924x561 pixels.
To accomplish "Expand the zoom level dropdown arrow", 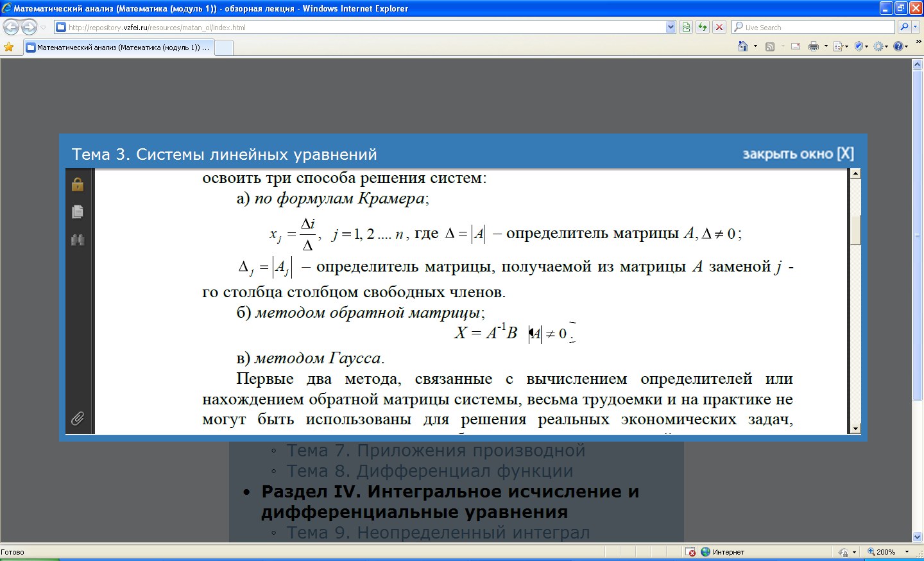I will (907, 552).
